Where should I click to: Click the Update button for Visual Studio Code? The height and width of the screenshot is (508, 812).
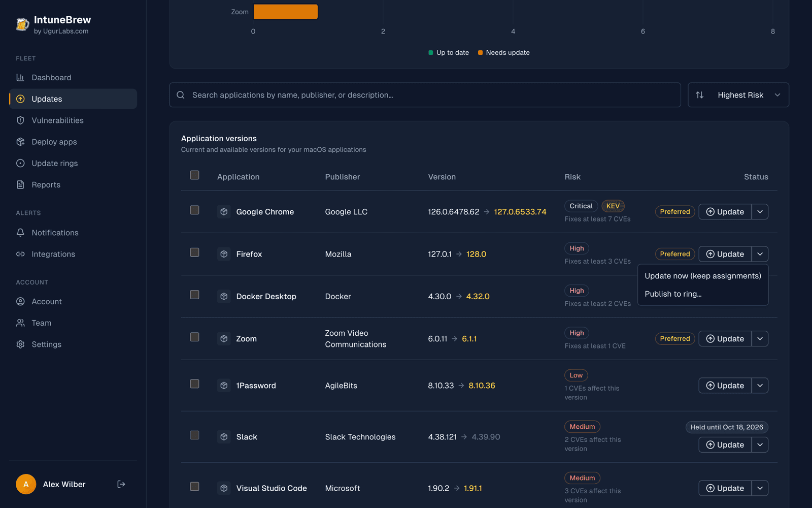[725, 488]
